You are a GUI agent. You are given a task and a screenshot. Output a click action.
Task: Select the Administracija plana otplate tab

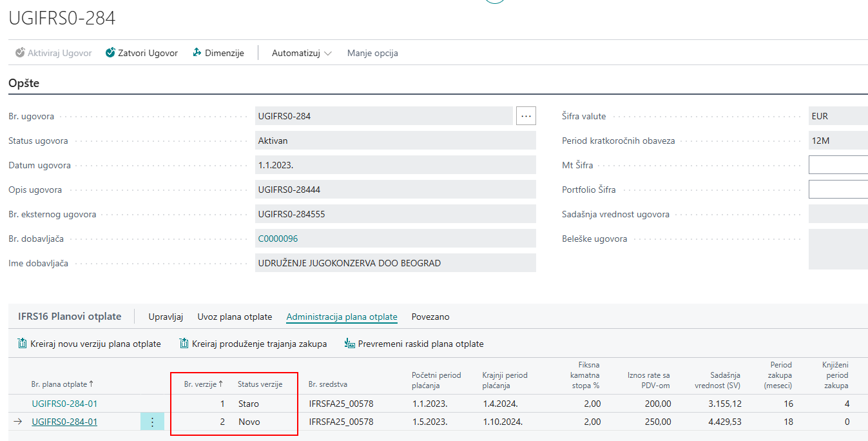pos(342,317)
